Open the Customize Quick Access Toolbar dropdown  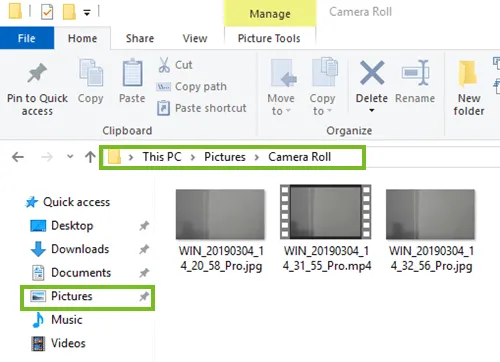87,13
